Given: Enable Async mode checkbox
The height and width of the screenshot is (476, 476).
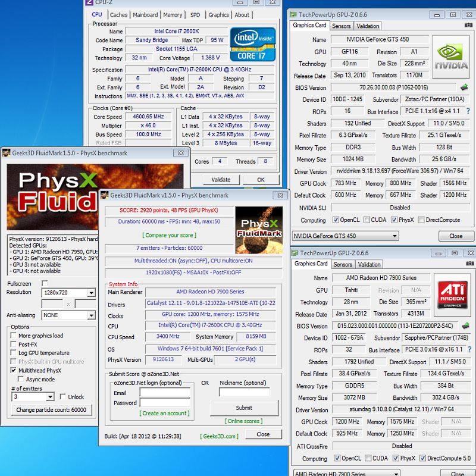Looking at the screenshot, I should click(x=21, y=379).
